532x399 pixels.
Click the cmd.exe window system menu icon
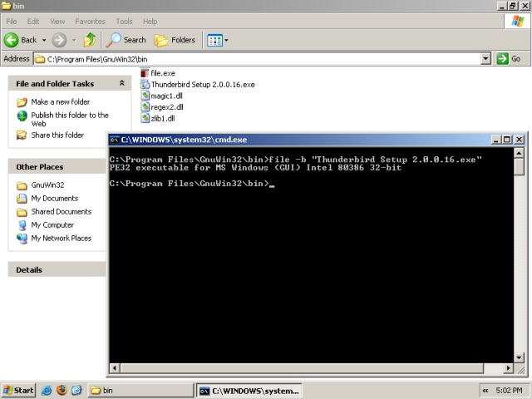115,140
